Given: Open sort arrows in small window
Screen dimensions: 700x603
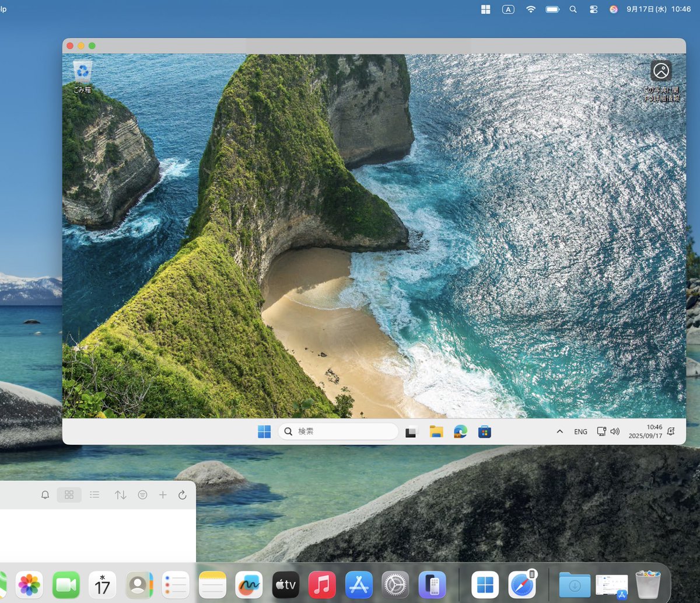Looking at the screenshot, I should pos(120,495).
